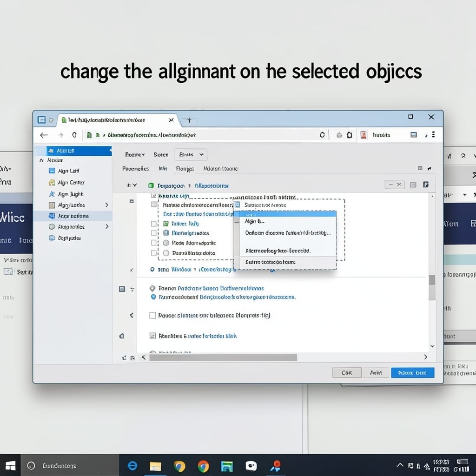This screenshot has height=476, width=476.
Task: Click the panel icon left of Faenar row
Action: pyautogui.click(x=122, y=289)
